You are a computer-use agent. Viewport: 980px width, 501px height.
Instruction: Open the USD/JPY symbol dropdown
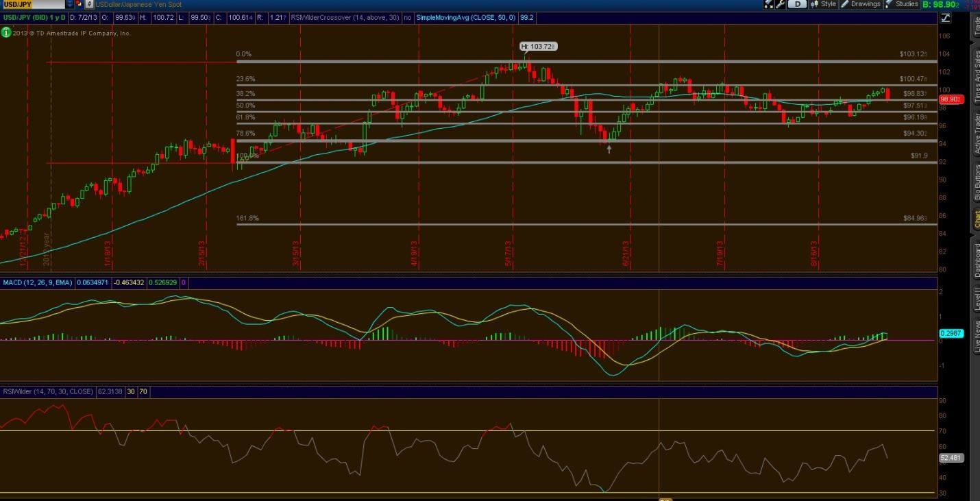click(70, 4)
